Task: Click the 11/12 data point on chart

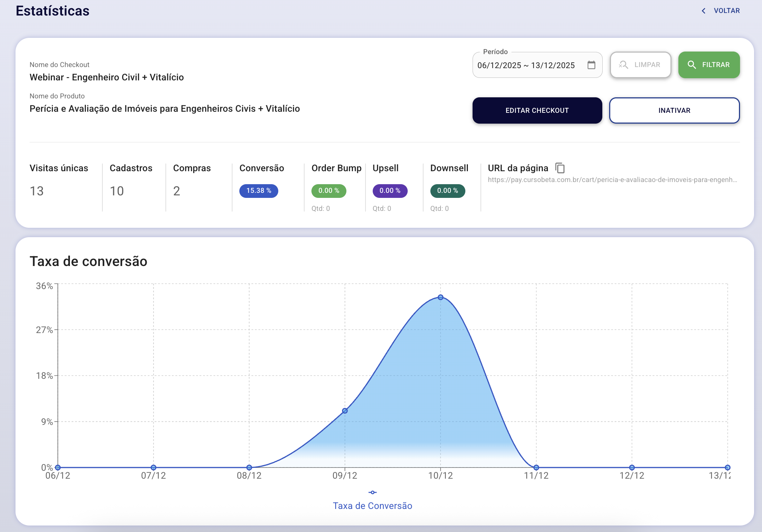Action: click(x=536, y=467)
